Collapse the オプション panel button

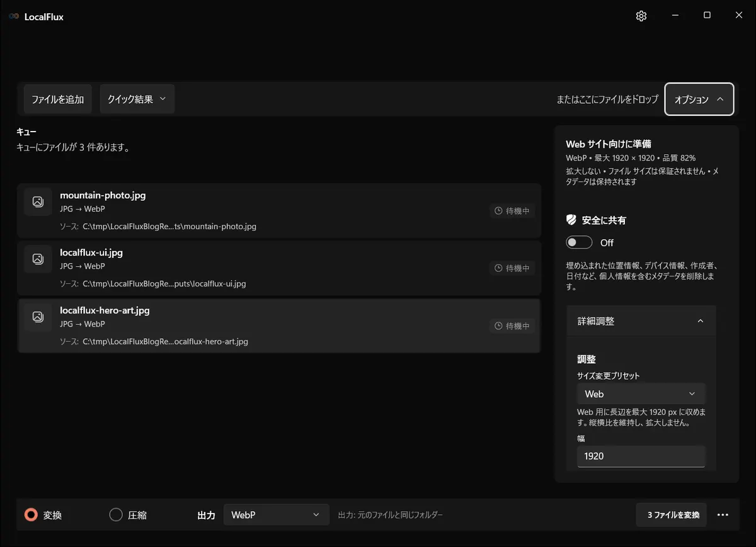[x=699, y=99]
